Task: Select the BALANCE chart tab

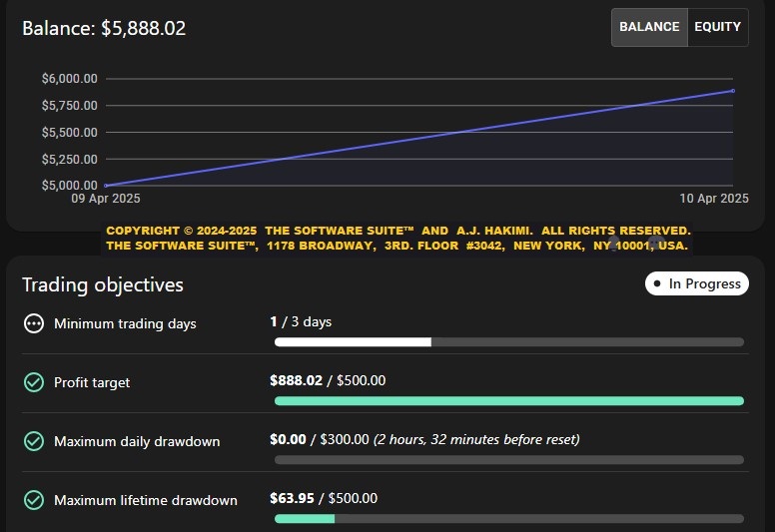Action: pyautogui.click(x=649, y=27)
